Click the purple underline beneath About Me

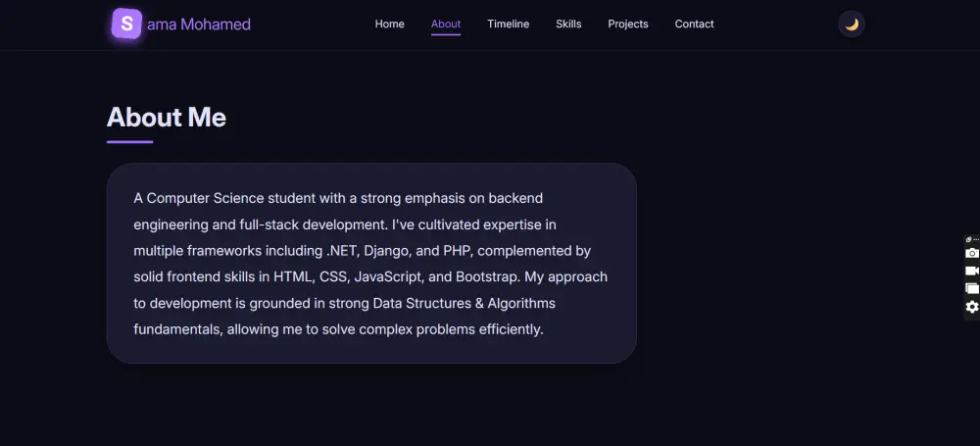coord(129,142)
